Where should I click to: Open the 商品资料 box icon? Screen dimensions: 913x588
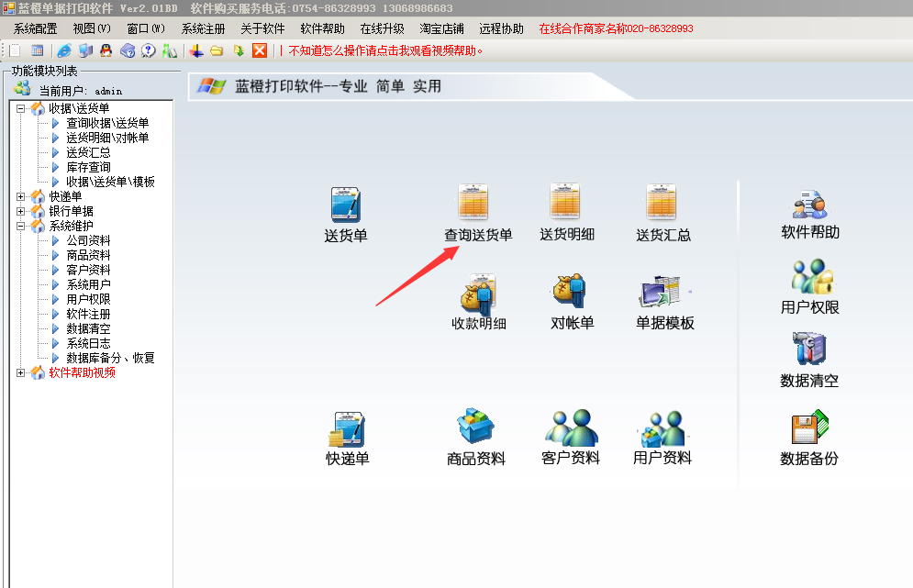point(475,427)
